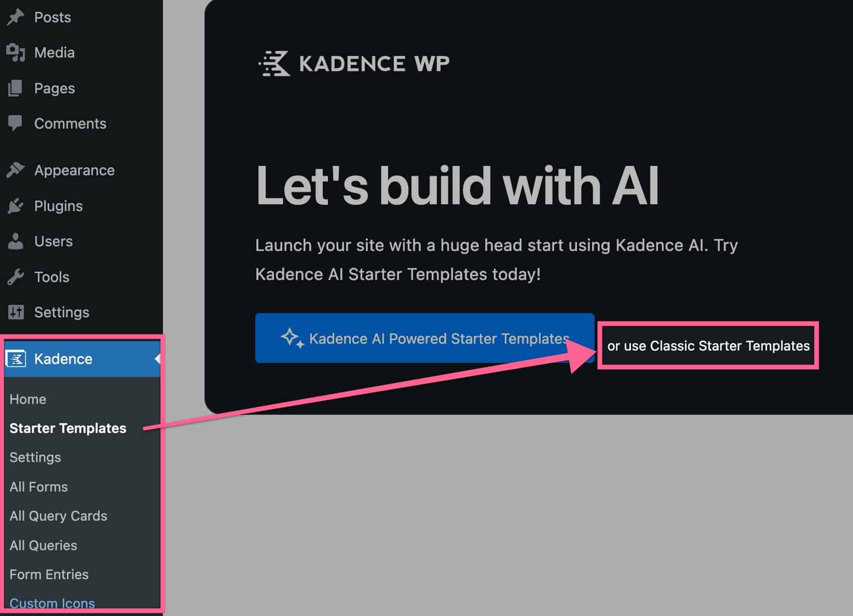The height and width of the screenshot is (616, 853).
Task: Select Home under Kadence
Action: (x=27, y=399)
